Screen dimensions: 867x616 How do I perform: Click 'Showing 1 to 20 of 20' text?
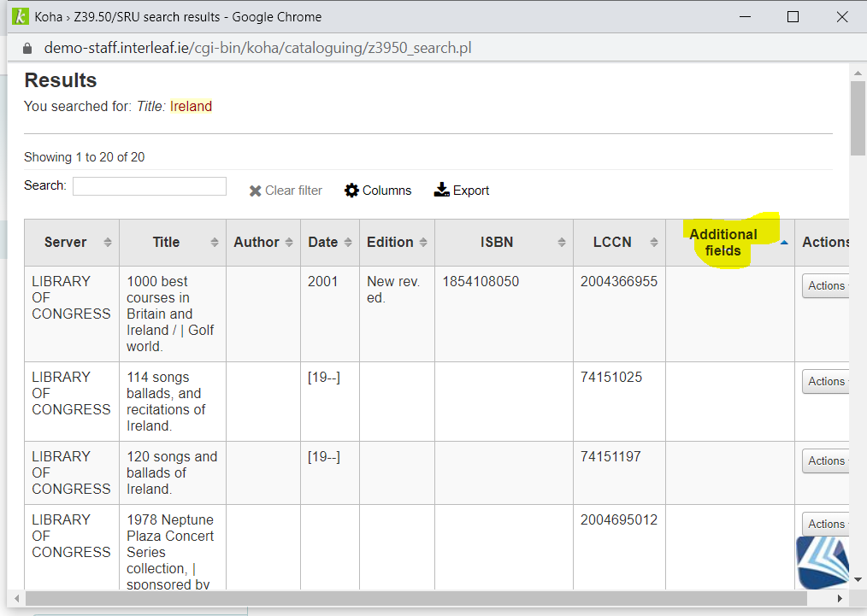click(84, 157)
